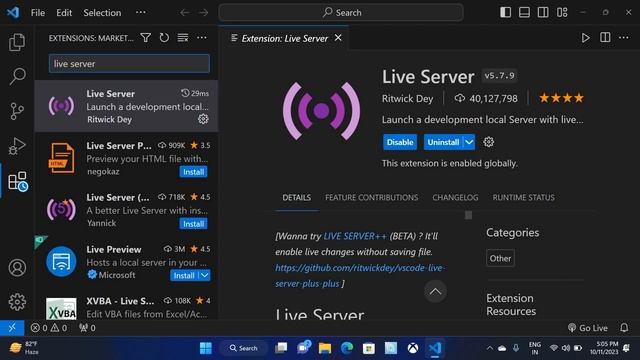This screenshot has height=360, width=640.
Task: Select Live Server extension in results list
Action: coord(127,106)
